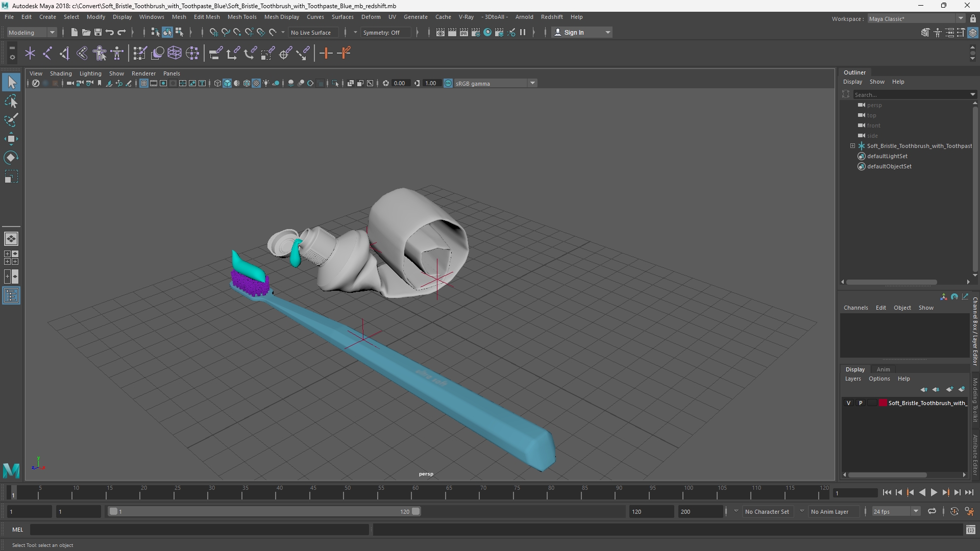Image resolution: width=980 pixels, height=551 pixels.
Task: Activate the Rotate tool
Action: coord(11,158)
